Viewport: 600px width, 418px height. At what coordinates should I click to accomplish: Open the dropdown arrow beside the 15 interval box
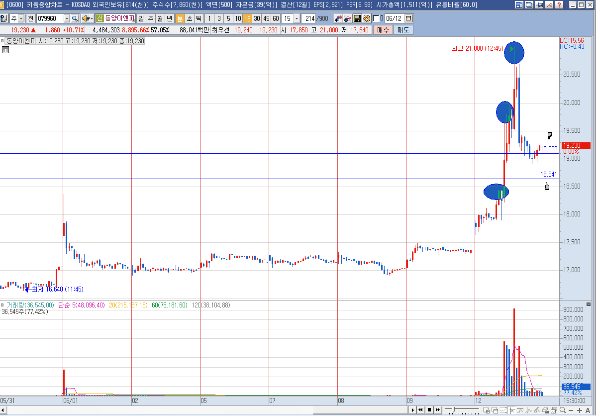point(297,18)
